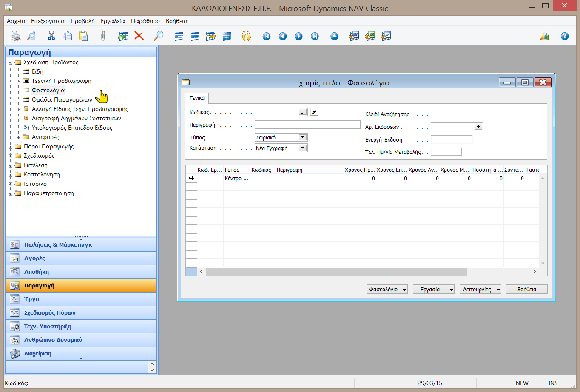Click the pencil edit icon beside Κωδικός
The image size is (580, 392).
tap(314, 112)
